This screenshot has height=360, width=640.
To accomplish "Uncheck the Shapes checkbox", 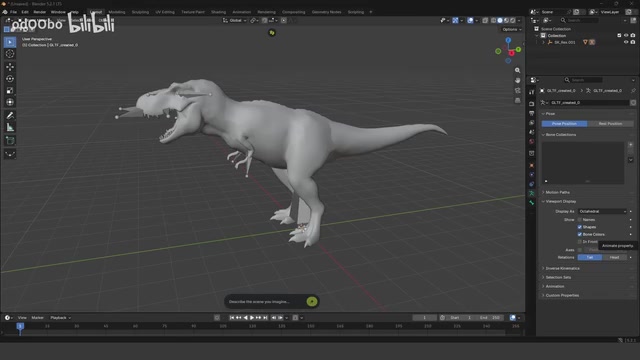I will tap(580, 227).
